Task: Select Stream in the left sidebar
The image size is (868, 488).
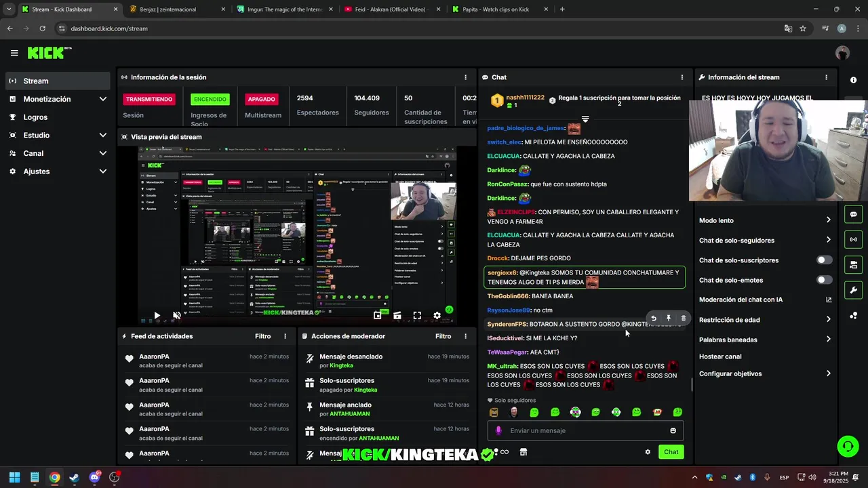Action: click(x=58, y=81)
